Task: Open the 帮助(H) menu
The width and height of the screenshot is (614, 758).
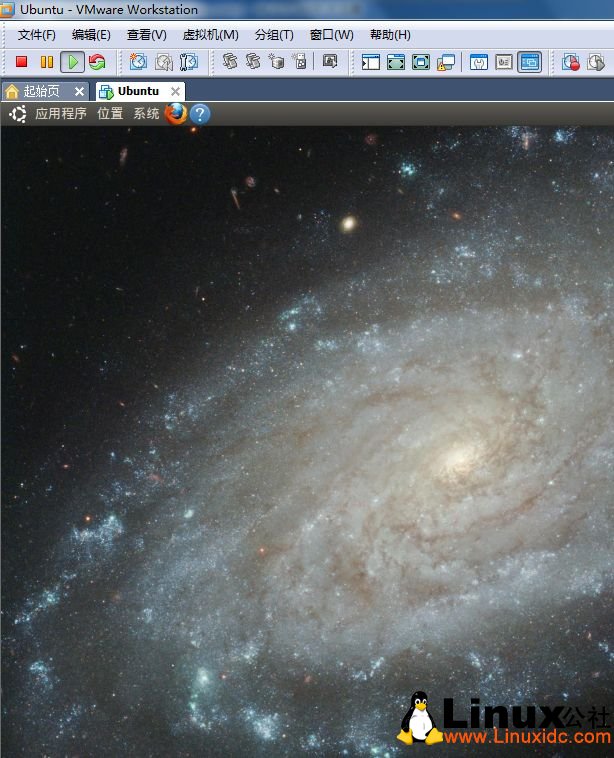Action: 390,35
